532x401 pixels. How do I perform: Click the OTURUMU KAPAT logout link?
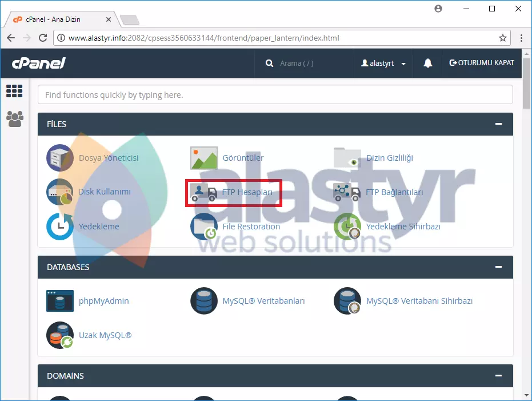(482, 63)
